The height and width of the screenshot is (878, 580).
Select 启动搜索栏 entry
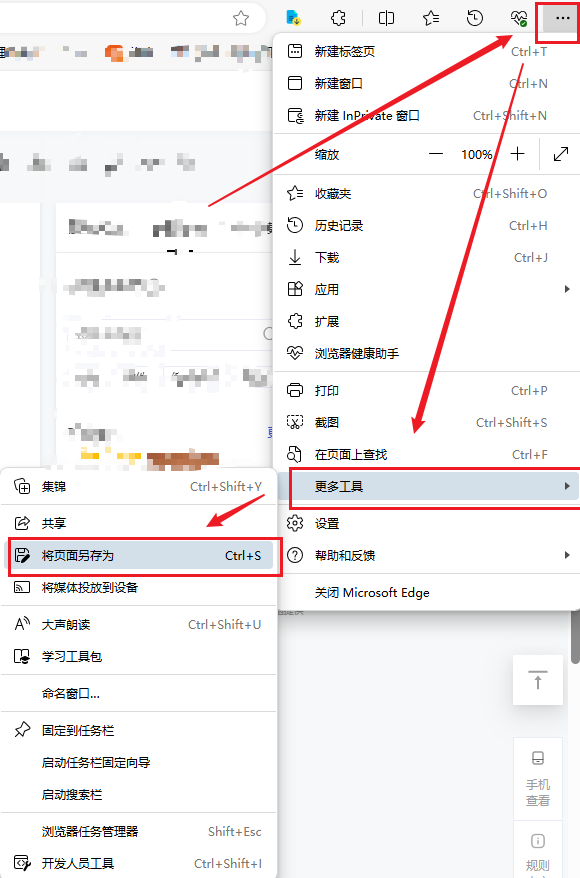(138, 794)
